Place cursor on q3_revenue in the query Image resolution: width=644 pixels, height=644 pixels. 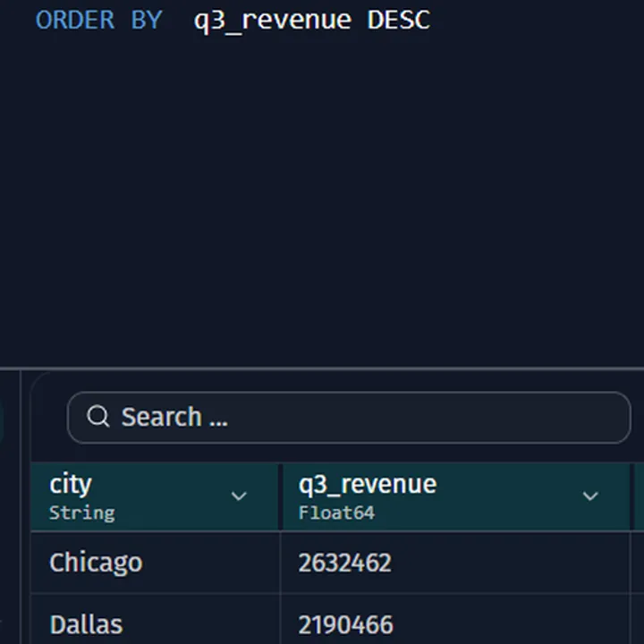click(273, 21)
